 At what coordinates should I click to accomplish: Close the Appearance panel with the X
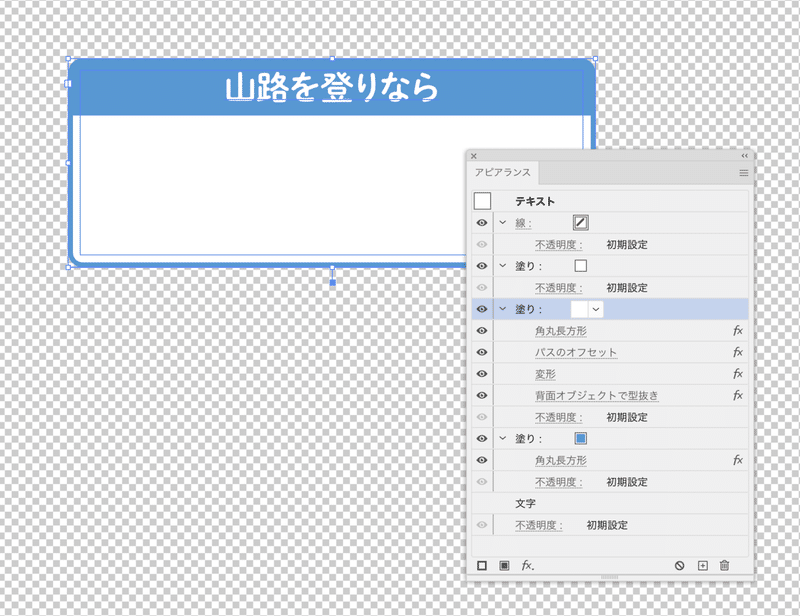[x=473, y=156]
